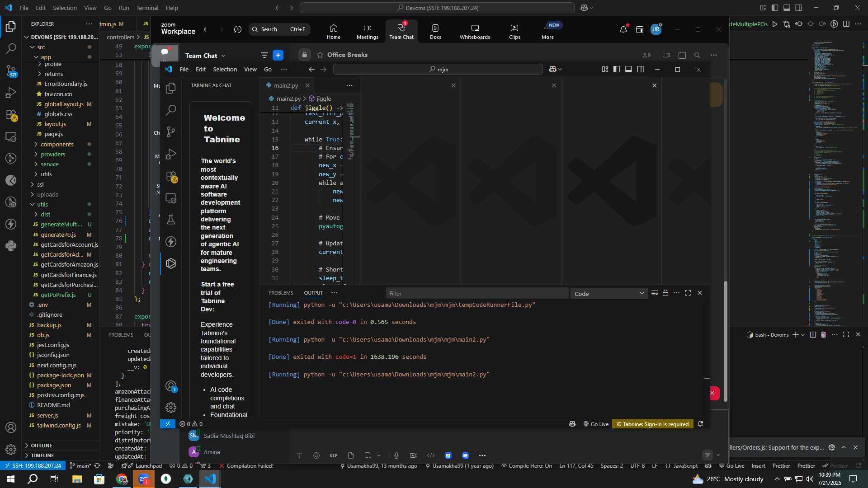This screenshot has height=488, width=868.
Task: Focus the Output Filter input field
Action: coord(477,294)
